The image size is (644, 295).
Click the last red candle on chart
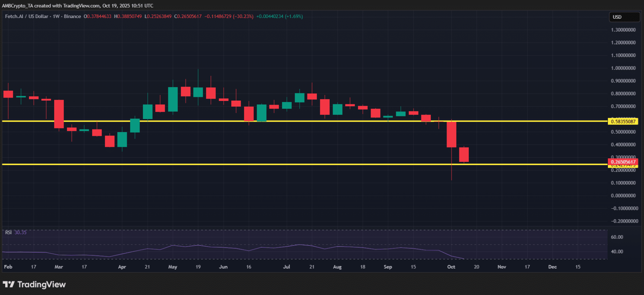pyautogui.click(x=464, y=154)
